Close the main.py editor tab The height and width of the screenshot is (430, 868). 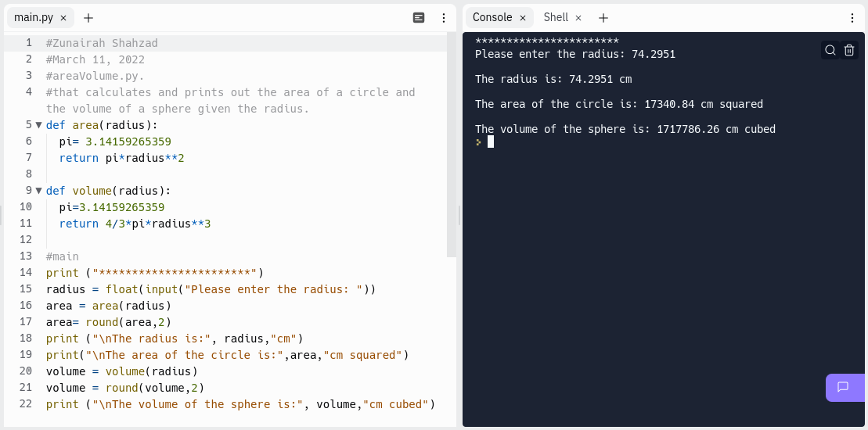point(63,18)
